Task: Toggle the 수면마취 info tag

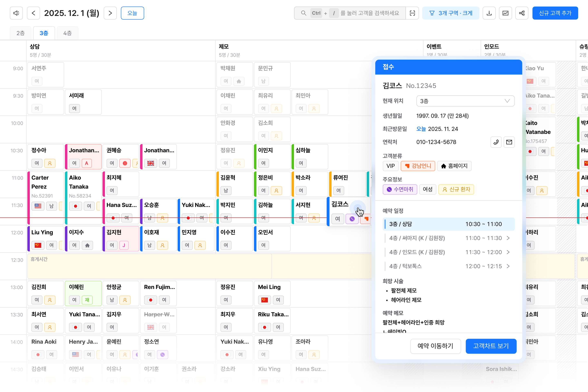Action: point(400,189)
